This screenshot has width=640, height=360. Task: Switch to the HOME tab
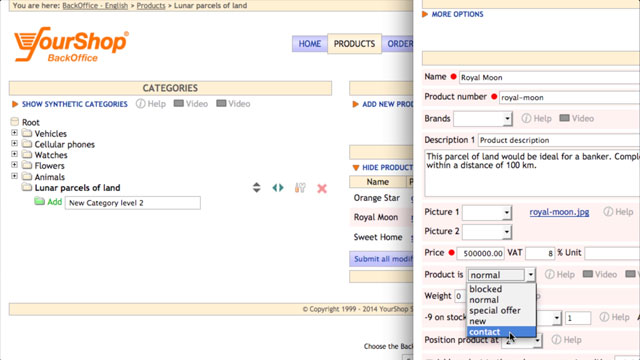click(x=309, y=44)
